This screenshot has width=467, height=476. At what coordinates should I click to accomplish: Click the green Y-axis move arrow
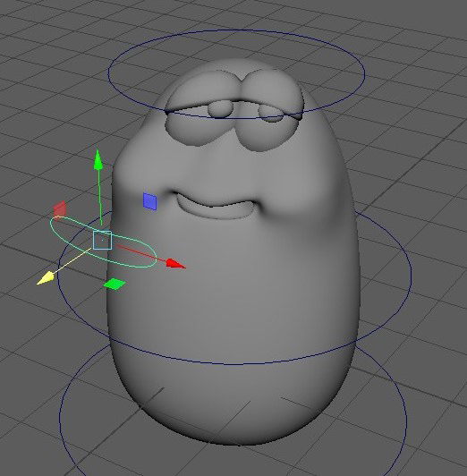pyautogui.click(x=98, y=159)
